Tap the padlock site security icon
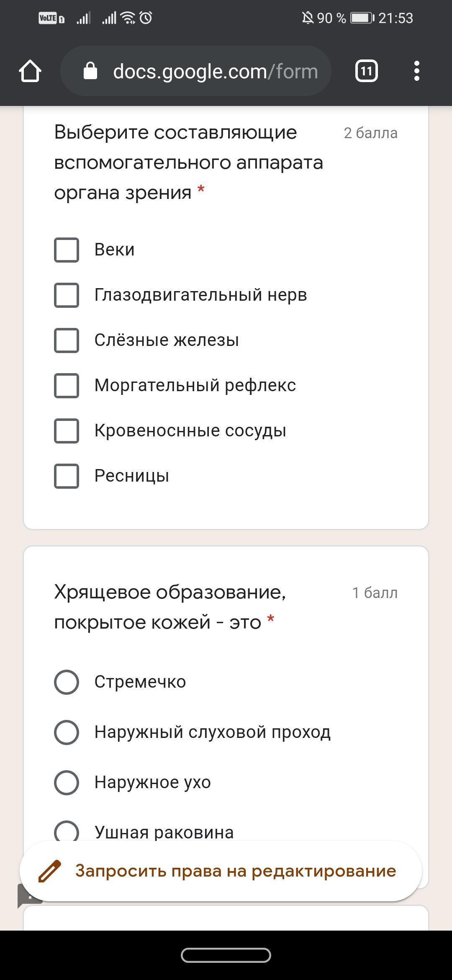 pyautogui.click(x=90, y=71)
